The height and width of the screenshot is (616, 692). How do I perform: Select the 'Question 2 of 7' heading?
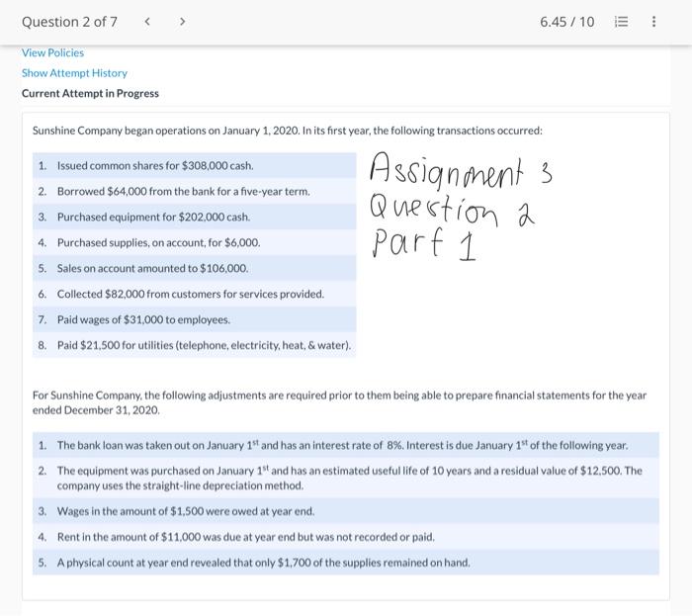69,22
